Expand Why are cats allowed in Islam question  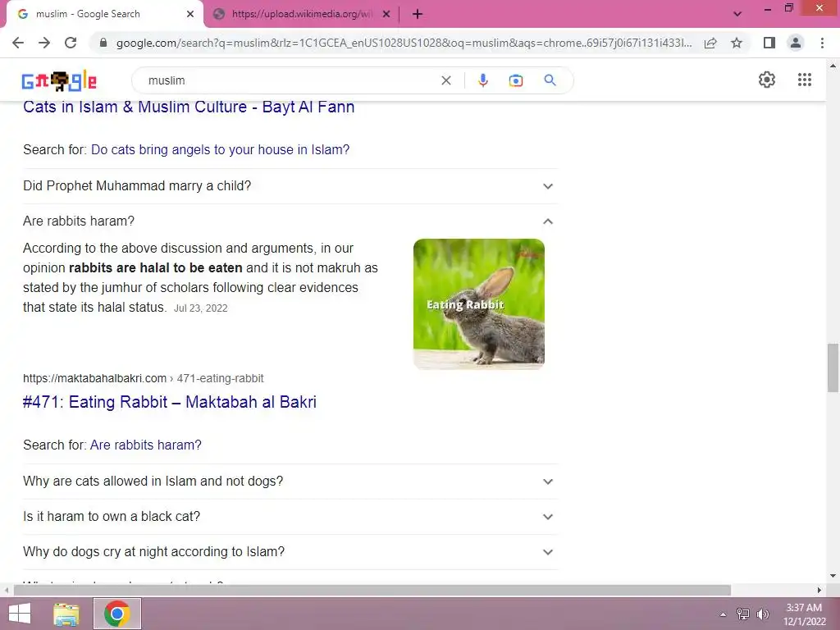(290, 481)
